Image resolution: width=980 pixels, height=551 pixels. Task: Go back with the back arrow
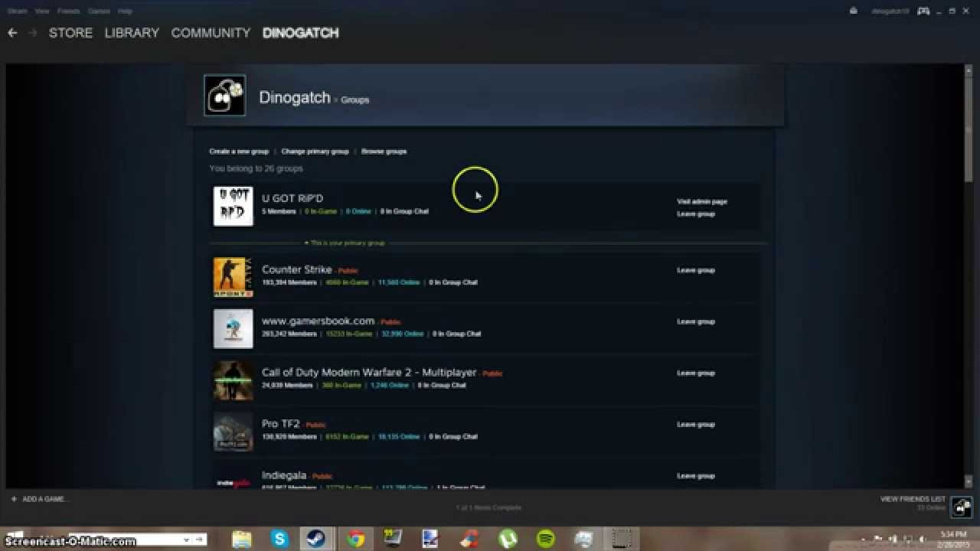12,33
